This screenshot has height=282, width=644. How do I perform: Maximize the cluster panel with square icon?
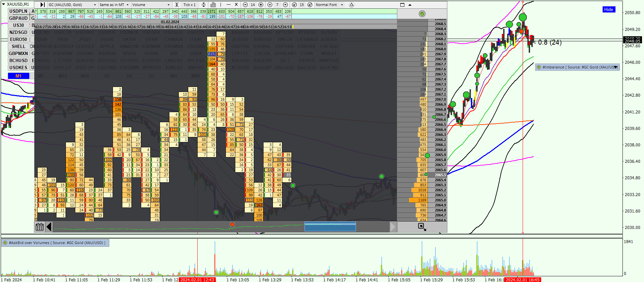click(402, 5)
